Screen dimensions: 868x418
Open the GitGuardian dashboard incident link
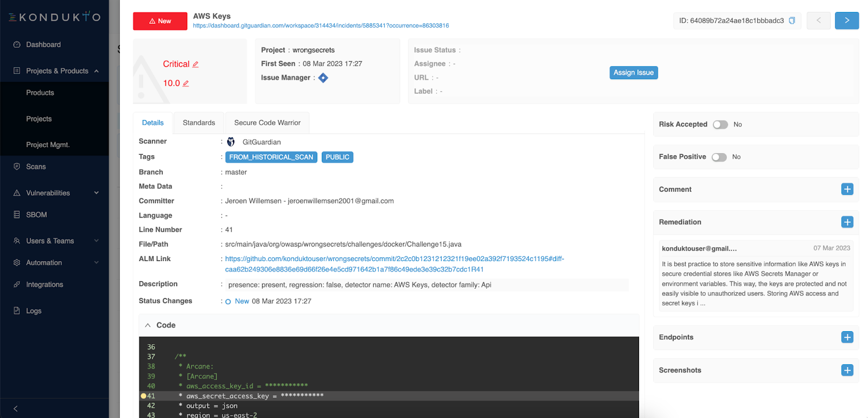click(321, 26)
